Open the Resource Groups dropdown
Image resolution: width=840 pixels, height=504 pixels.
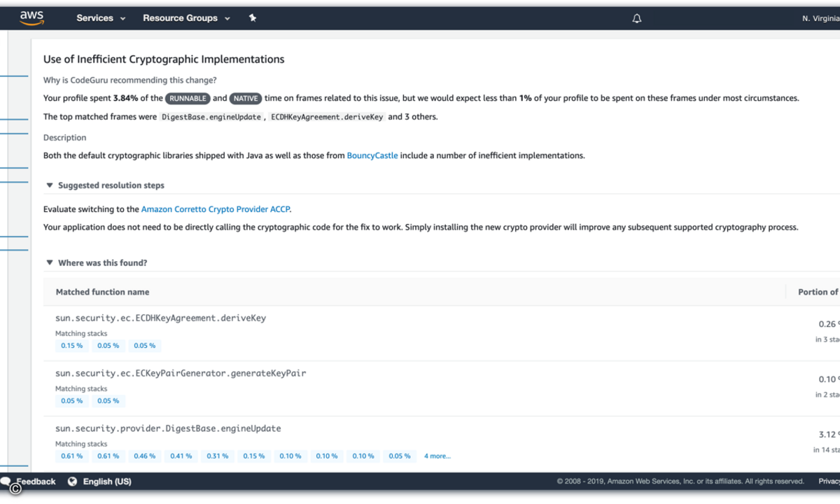pos(186,18)
